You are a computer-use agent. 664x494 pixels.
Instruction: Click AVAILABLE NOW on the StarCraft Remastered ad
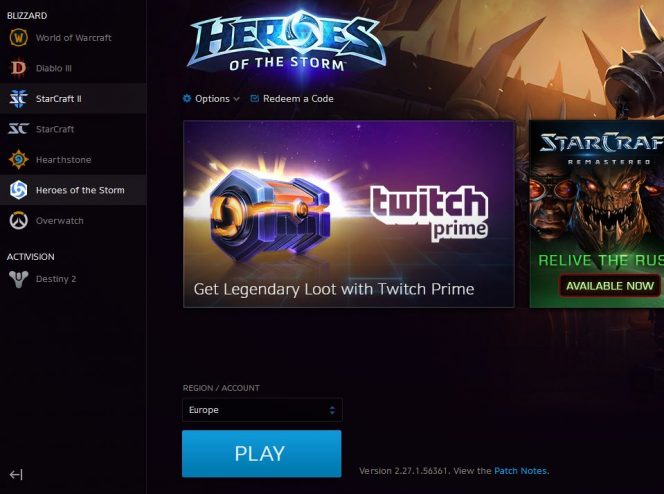tap(610, 286)
